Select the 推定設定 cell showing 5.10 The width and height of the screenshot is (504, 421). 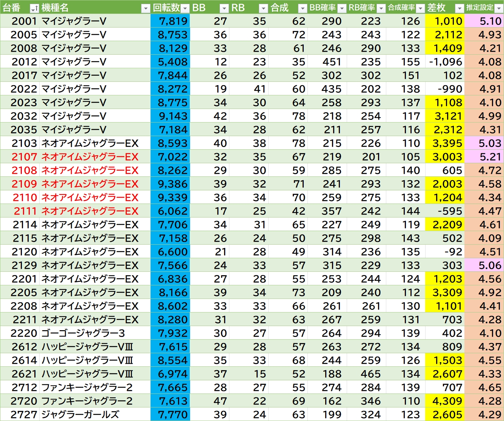point(484,21)
